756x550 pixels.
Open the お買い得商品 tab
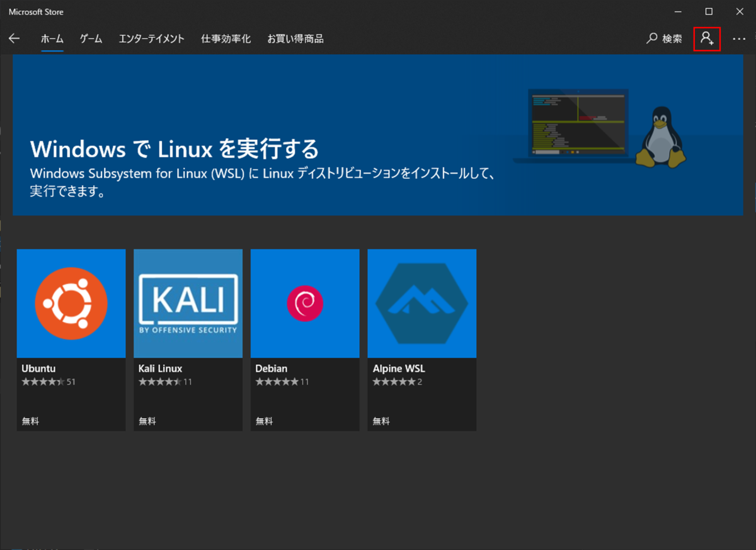pos(295,39)
